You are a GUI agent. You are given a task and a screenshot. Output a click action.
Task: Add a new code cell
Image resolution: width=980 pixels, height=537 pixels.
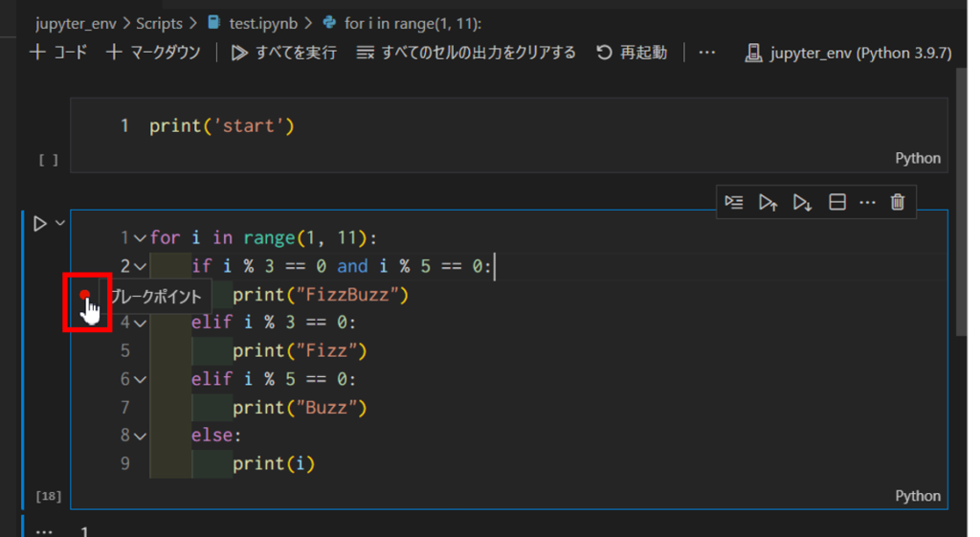click(58, 53)
